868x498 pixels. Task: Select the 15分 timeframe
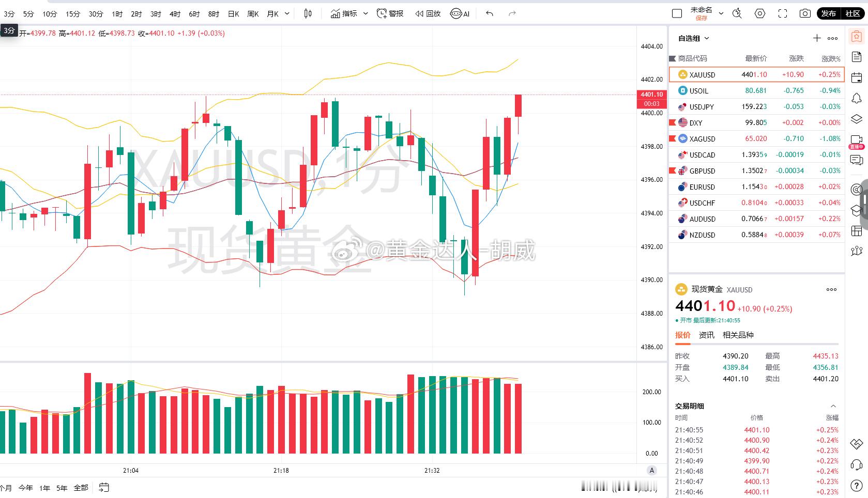(73, 14)
